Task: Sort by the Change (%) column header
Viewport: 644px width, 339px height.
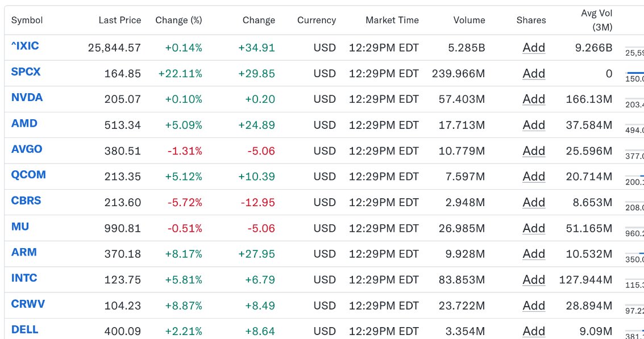Action: [x=178, y=20]
